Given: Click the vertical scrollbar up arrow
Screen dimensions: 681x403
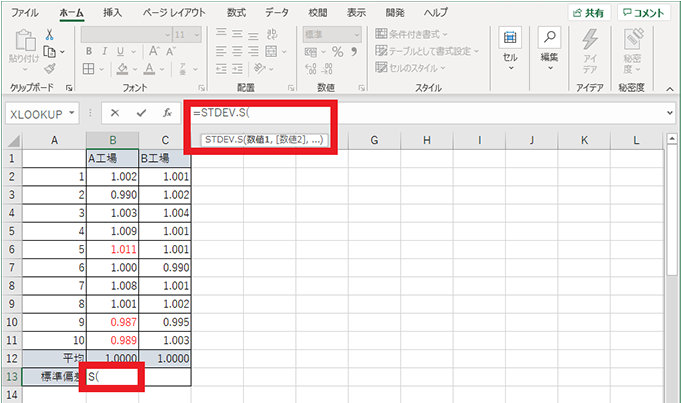Looking at the screenshot, I should coord(672,139).
